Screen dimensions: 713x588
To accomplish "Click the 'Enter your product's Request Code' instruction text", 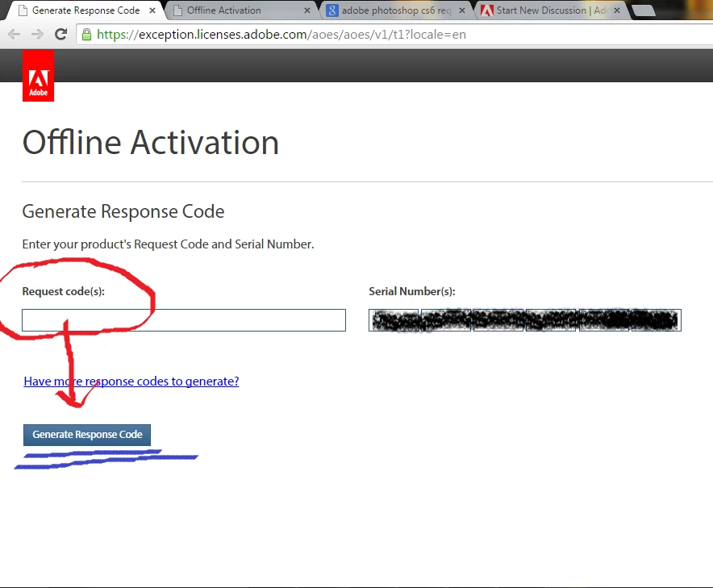I will click(x=169, y=244).
